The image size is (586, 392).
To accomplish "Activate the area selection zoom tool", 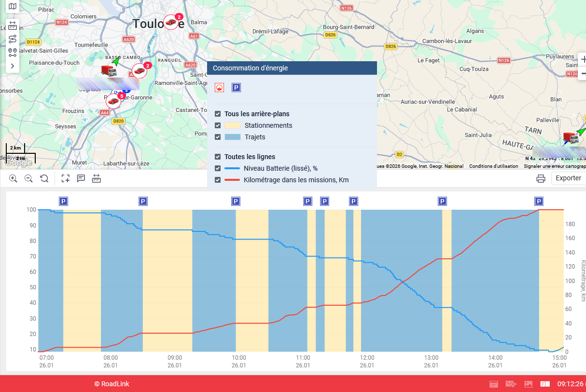I will (66, 178).
